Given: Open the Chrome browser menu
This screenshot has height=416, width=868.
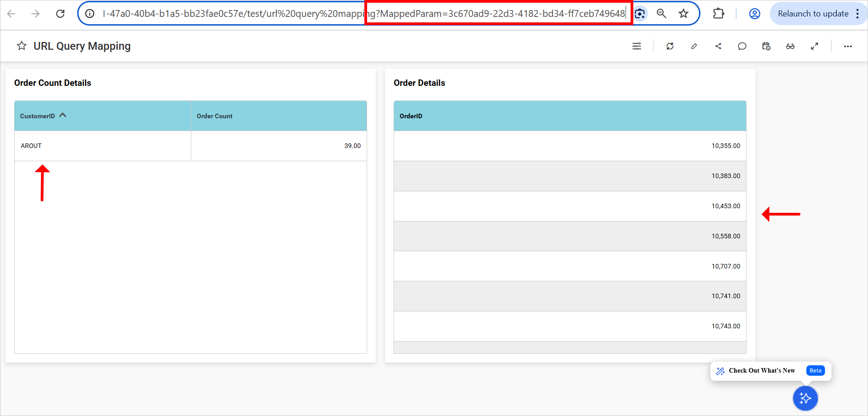Looking at the screenshot, I should tap(858, 14).
